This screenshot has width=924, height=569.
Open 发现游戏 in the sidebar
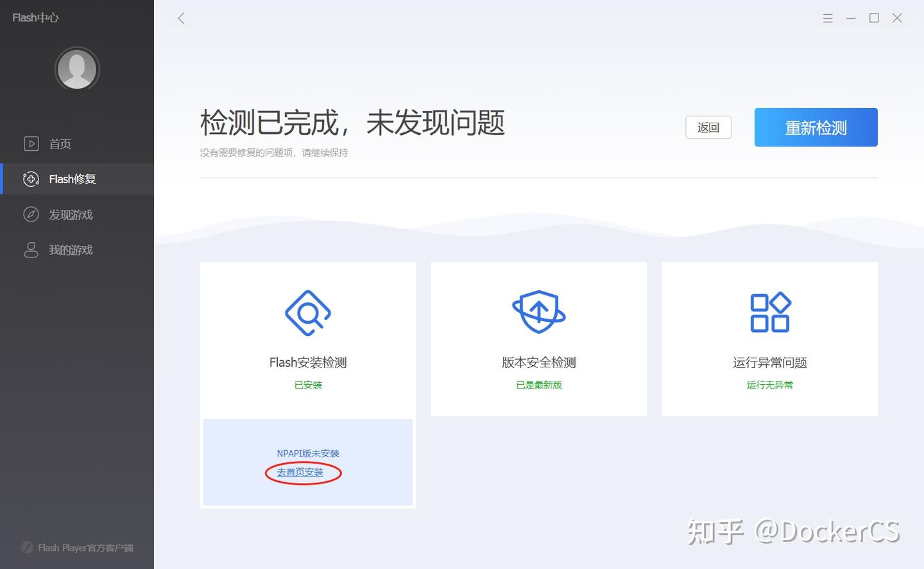[71, 214]
